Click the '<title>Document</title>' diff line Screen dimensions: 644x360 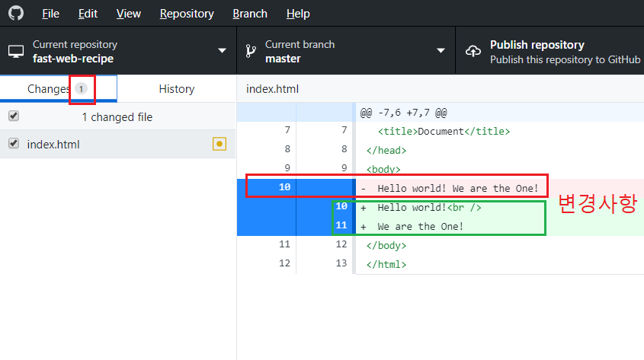[x=444, y=131]
